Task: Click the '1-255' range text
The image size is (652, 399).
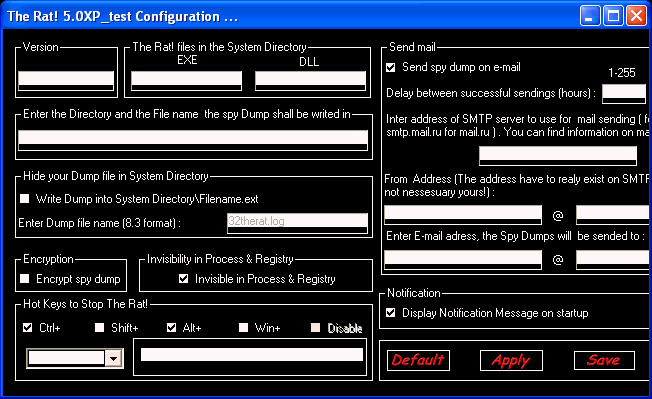Action: click(x=622, y=73)
